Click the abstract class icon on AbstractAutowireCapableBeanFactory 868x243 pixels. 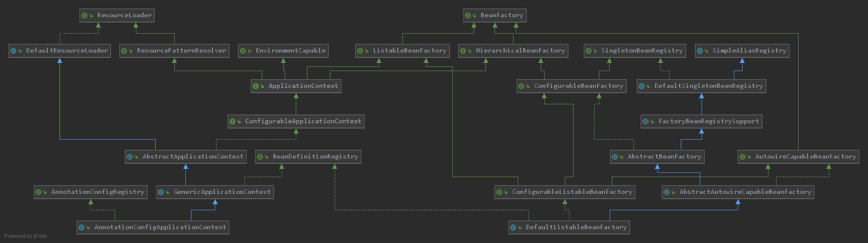[x=667, y=192]
